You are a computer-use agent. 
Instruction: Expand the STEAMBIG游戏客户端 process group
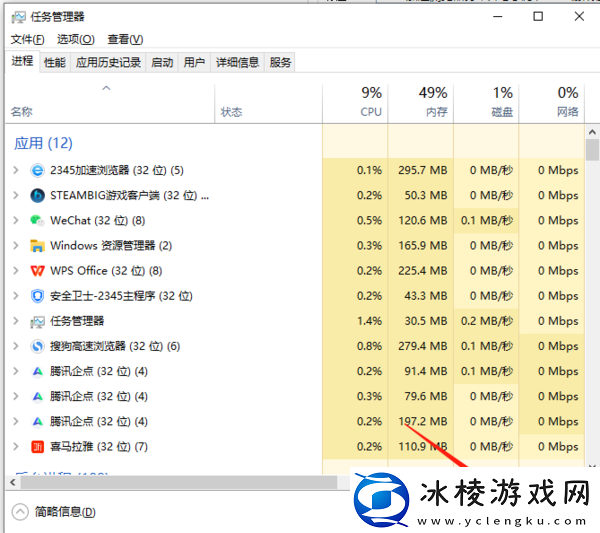point(16,196)
